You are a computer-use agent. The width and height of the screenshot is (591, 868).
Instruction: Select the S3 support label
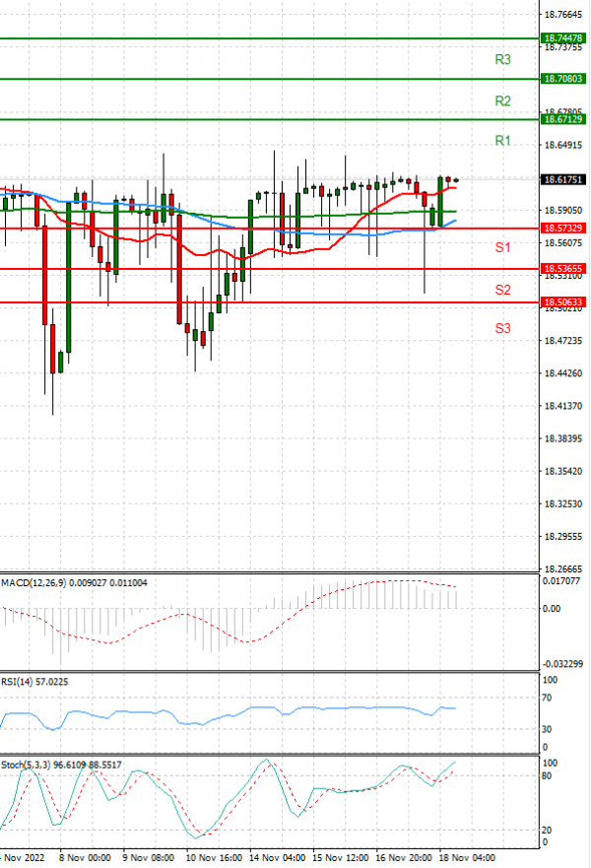coord(502,328)
